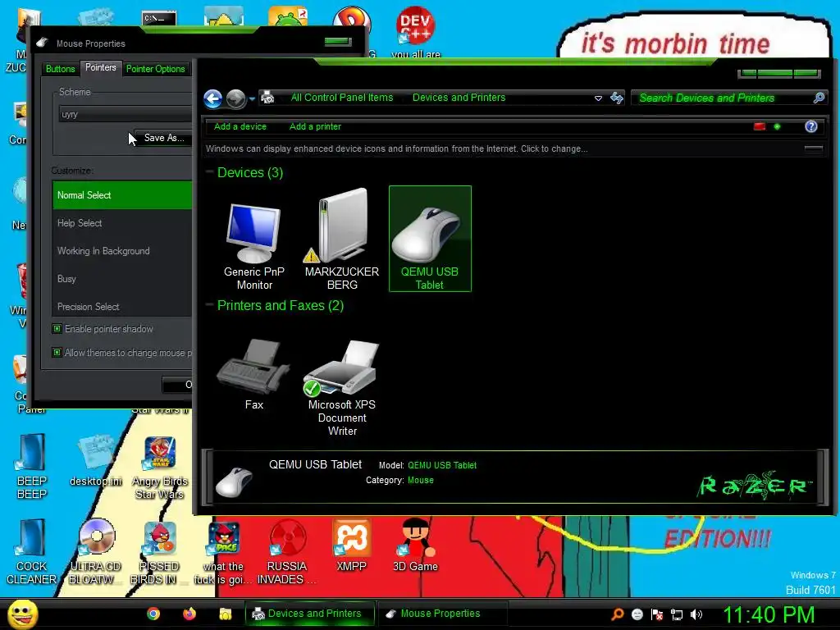840x630 pixels.
Task: Click All Control Panel Items breadcrumb
Action: (x=342, y=98)
